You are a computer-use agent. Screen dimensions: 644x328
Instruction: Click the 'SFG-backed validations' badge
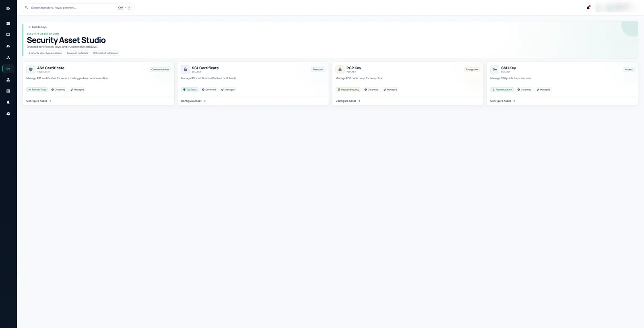tap(106, 53)
